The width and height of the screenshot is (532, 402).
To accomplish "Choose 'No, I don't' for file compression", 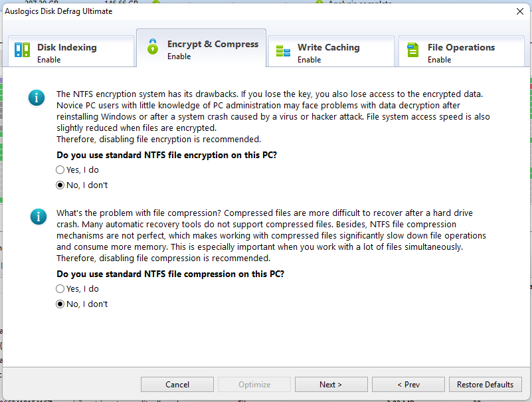I will click(x=60, y=304).
